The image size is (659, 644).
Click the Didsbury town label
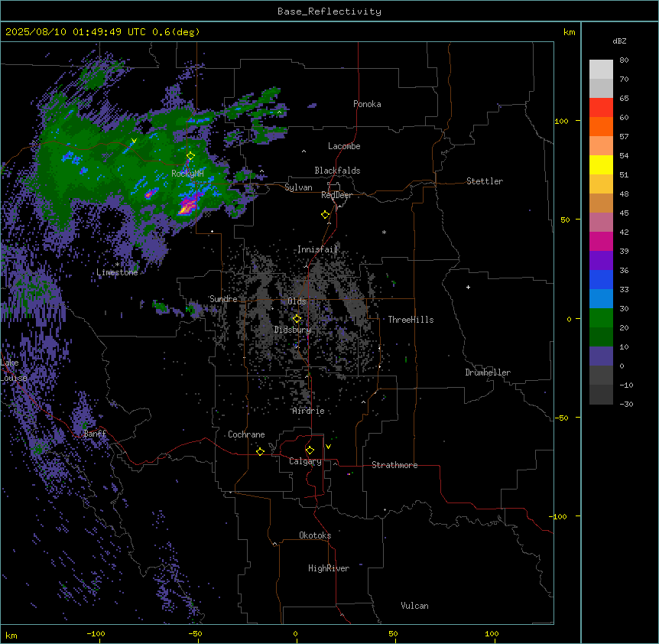click(293, 330)
